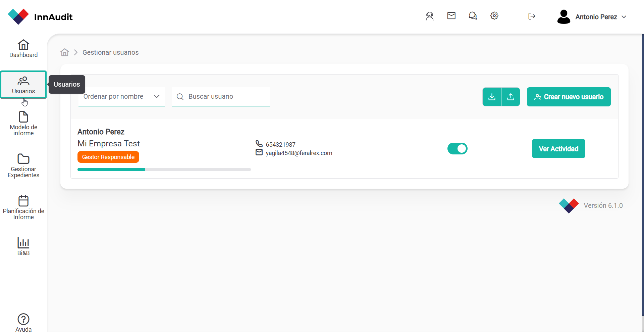644x332 pixels.
Task: Open the mail envelope icon in header
Action: point(451,16)
